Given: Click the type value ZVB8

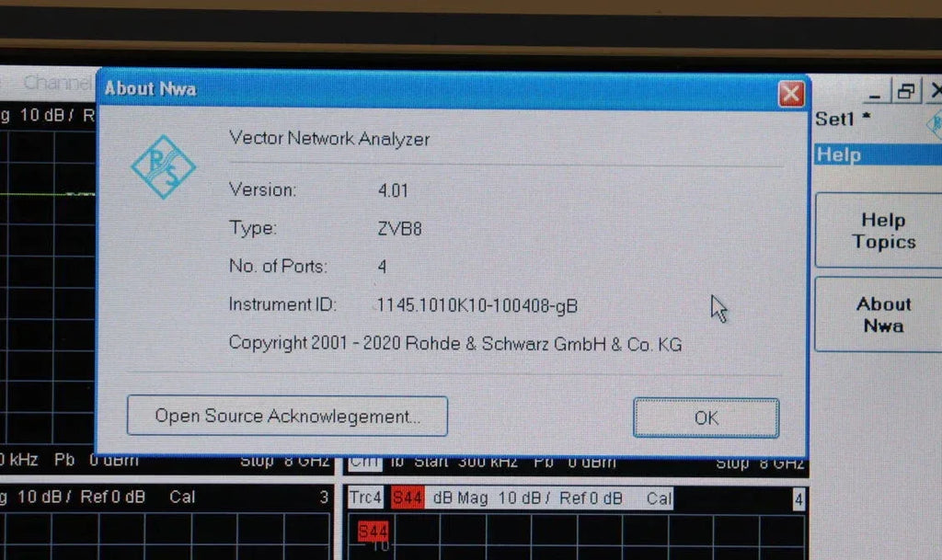Looking at the screenshot, I should coord(399,229).
